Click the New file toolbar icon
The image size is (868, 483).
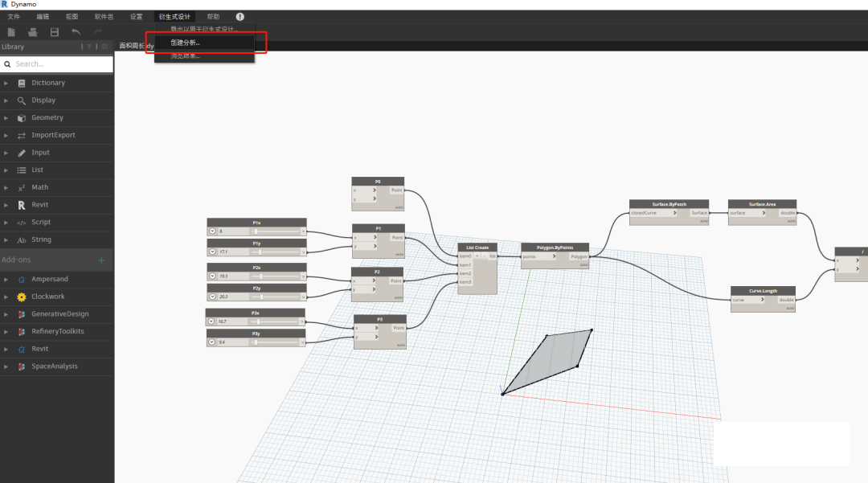pos(11,32)
